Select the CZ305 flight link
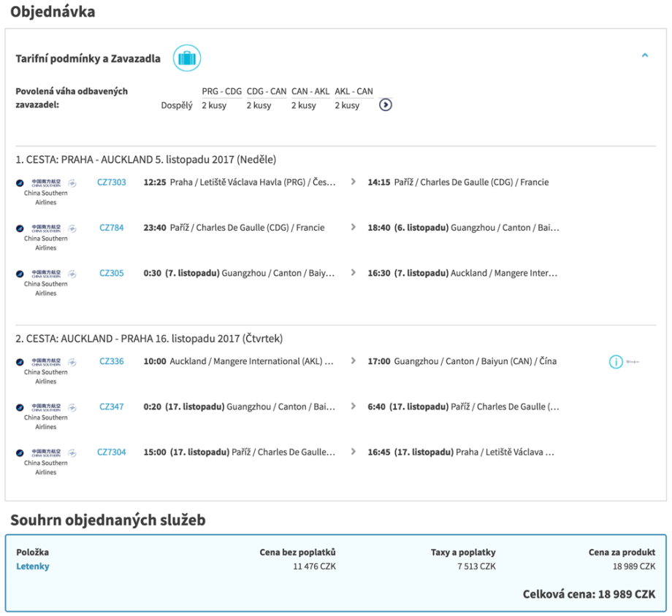Viewport: 672px width, 616px height. coord(112,273)
